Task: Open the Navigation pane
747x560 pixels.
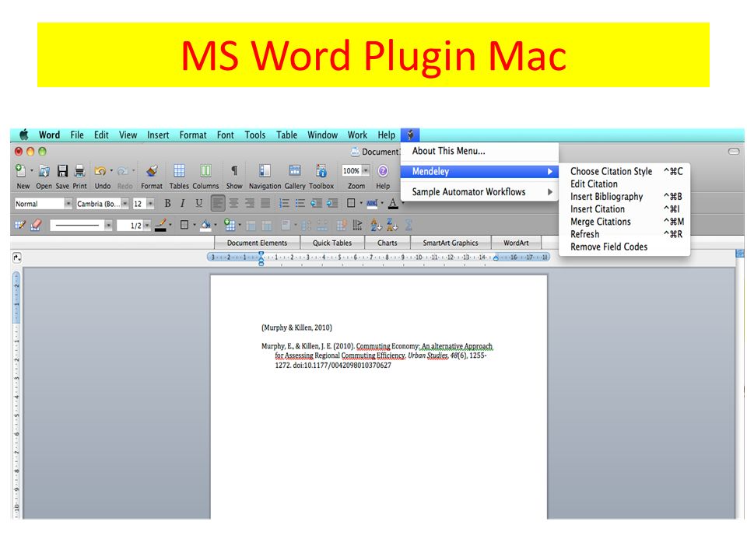Action: (265, 170)
